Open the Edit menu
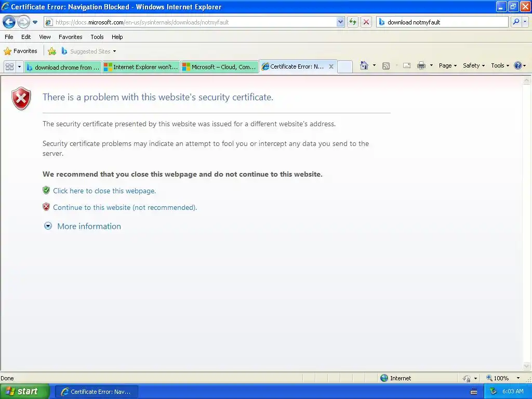The width and height of the screenshot is (532, 399). tap(26, 37)
